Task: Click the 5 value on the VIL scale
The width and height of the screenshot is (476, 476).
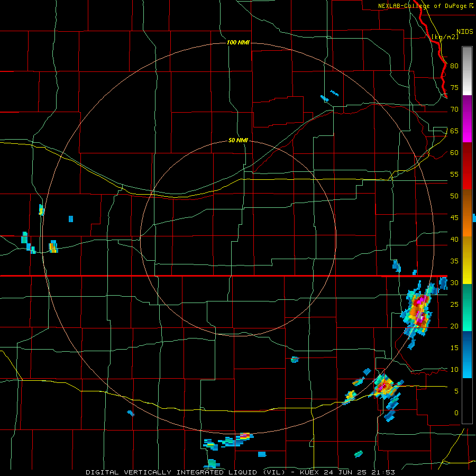Action: point(456,391)
